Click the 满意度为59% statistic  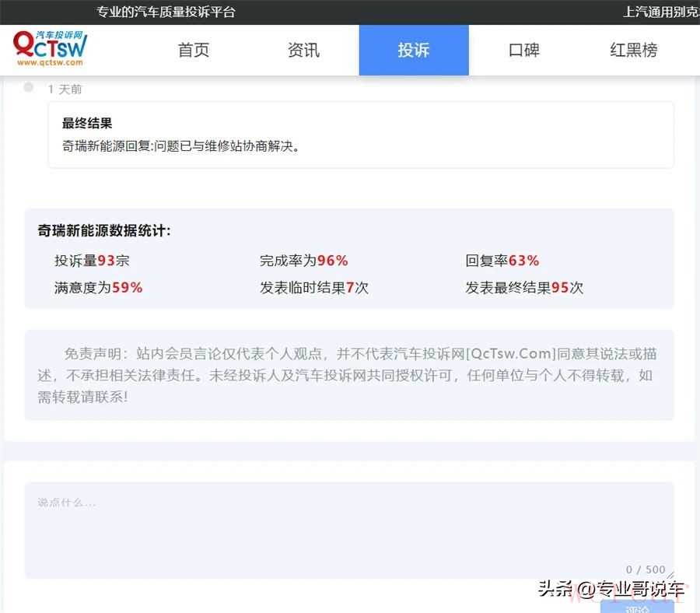point(98,287)
